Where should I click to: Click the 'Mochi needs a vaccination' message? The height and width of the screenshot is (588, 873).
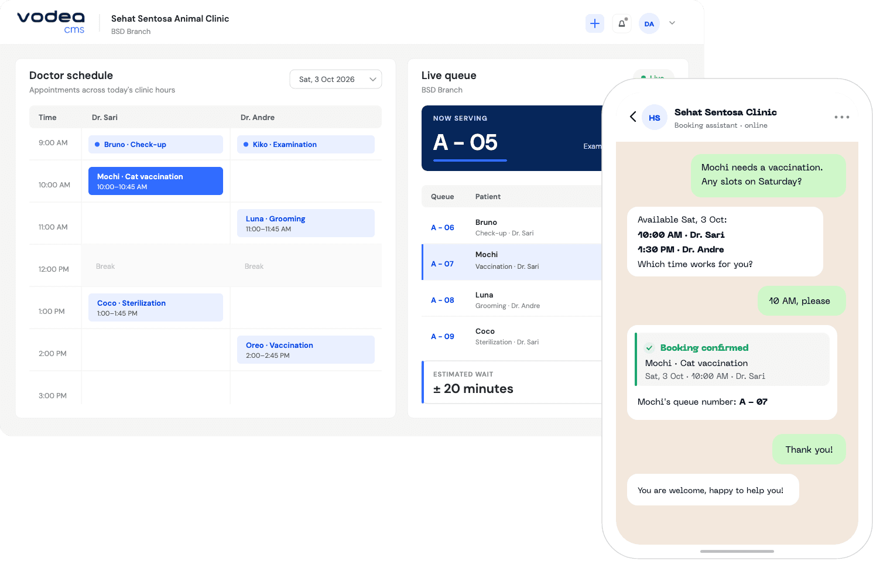point(769,175)
